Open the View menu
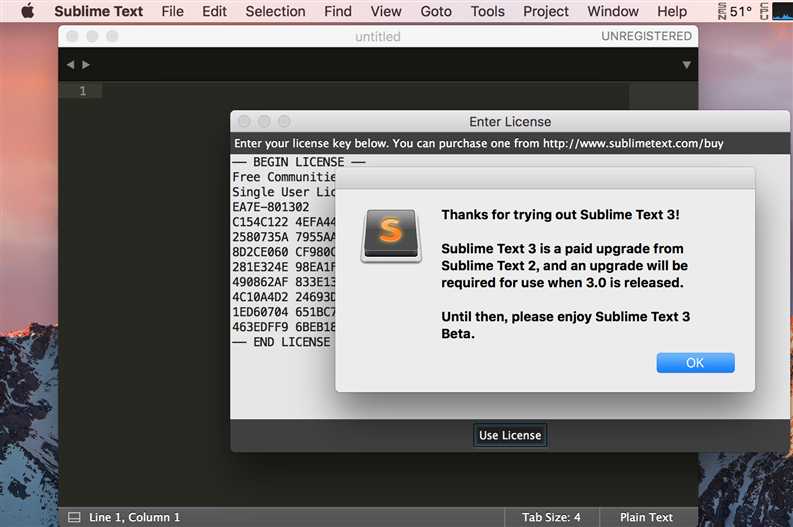793x527 pixels. [386, 11]
